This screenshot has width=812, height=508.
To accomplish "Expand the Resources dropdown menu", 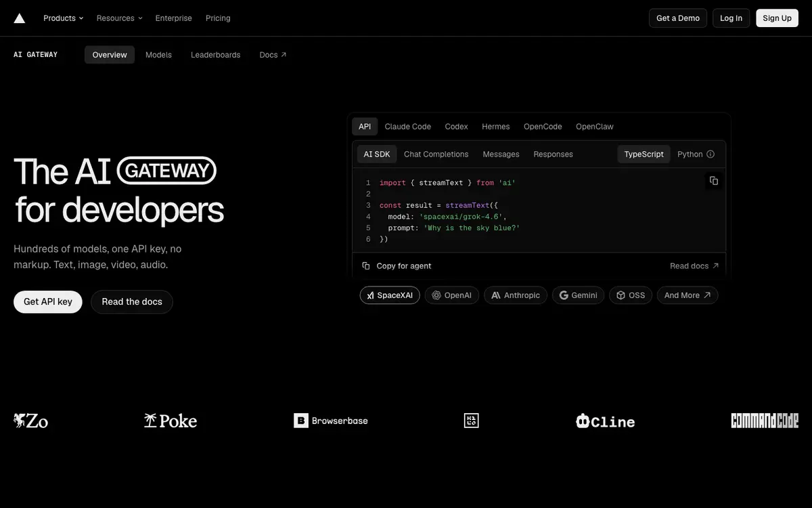I will pyautogui.click(x=119, y=18).
